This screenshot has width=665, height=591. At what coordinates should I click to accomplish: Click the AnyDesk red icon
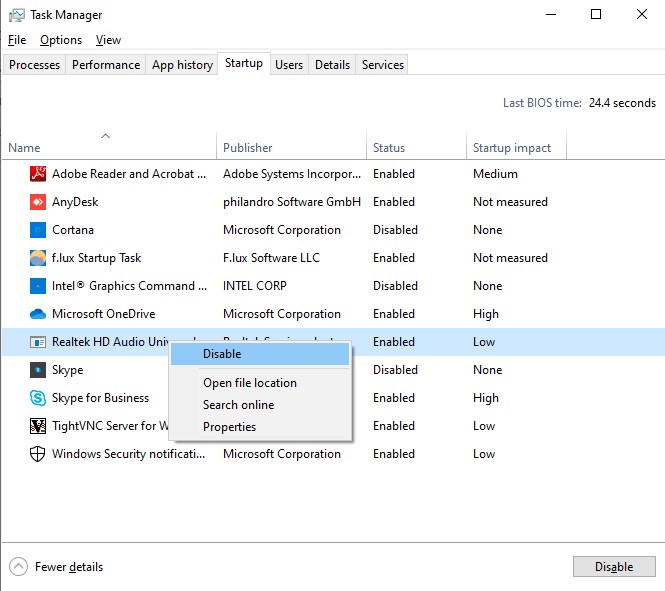[x=38, y=202]
